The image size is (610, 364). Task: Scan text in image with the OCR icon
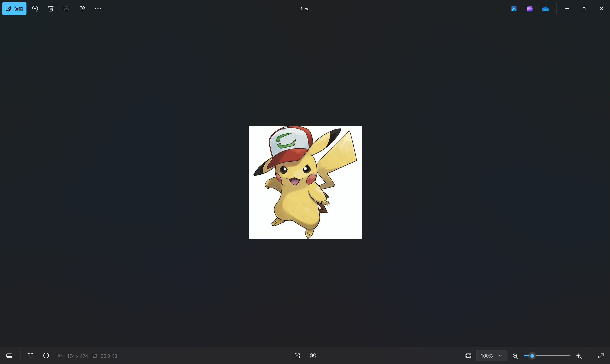[313, 356]
